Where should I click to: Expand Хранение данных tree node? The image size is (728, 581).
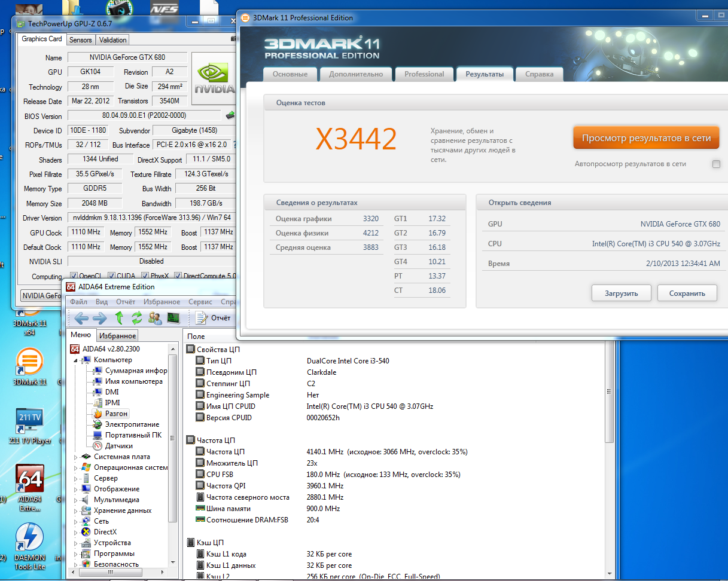(x=76, y=510)
